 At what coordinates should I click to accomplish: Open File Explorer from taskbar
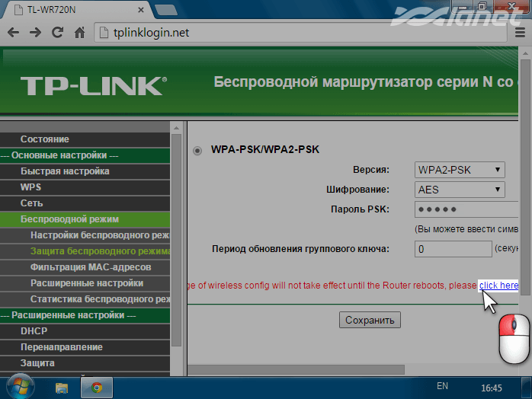click(x=62, y=366)
